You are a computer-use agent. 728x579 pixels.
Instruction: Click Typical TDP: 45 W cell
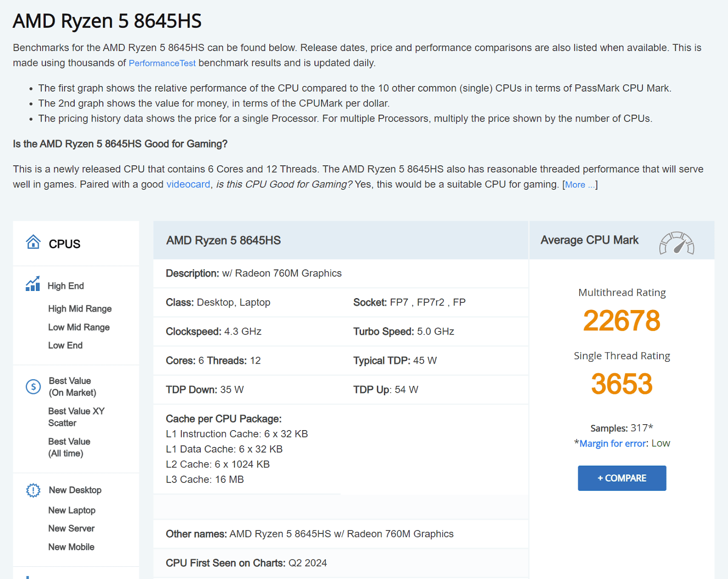(x=395, y=361)
